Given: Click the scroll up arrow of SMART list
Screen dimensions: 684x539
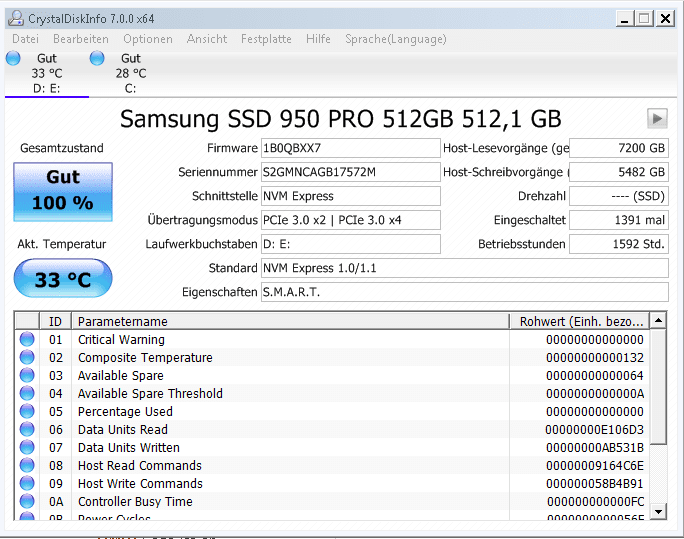Looking at the screenshot, I should pyautogui.click(x=658, y=321).
